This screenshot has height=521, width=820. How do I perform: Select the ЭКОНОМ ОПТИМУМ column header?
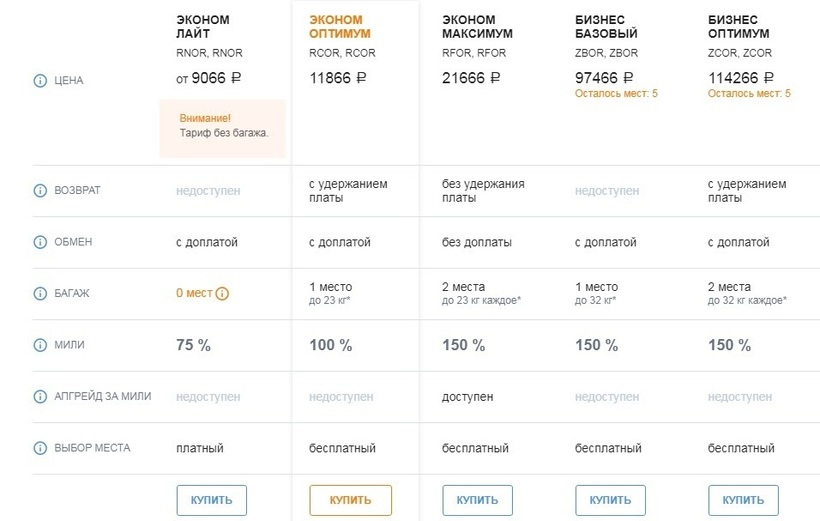click(340, 27)
